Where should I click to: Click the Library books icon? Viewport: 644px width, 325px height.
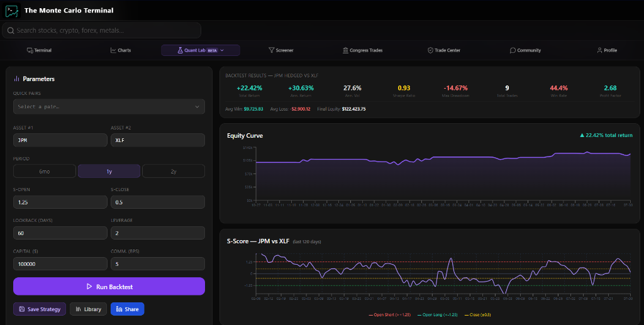click(x=78, y=309)
